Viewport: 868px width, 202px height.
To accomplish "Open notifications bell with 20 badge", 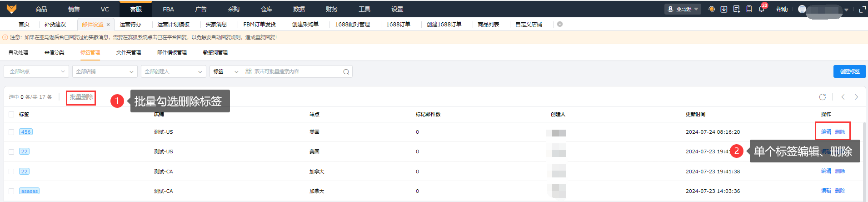I will point(762,9).
